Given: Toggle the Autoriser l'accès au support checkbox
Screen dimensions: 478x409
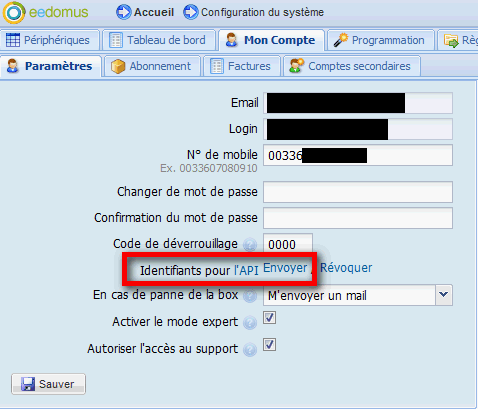Looking at the screenshot, I should click(269, 344).
